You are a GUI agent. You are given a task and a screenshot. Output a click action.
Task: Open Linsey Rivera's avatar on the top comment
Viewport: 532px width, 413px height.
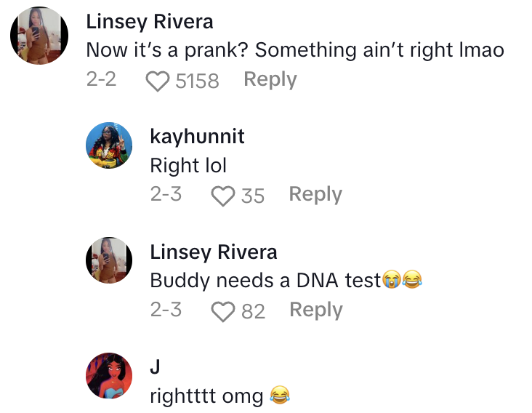point(39,36)
